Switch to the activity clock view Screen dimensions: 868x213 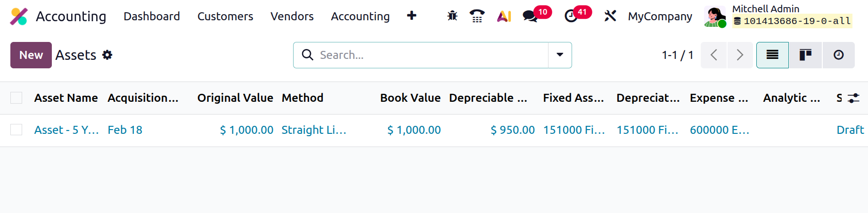tap(838, 55)
